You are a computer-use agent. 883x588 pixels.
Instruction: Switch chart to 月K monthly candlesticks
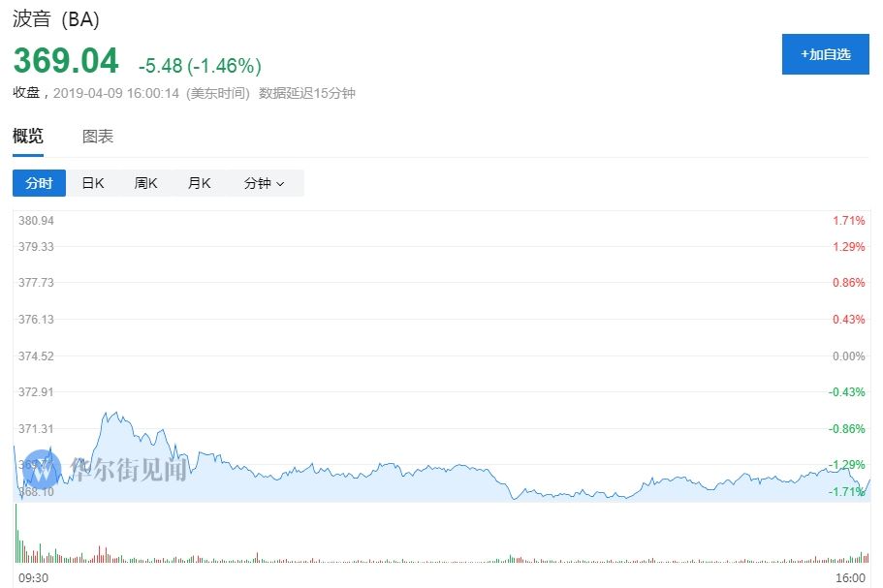tap(200, 183)
